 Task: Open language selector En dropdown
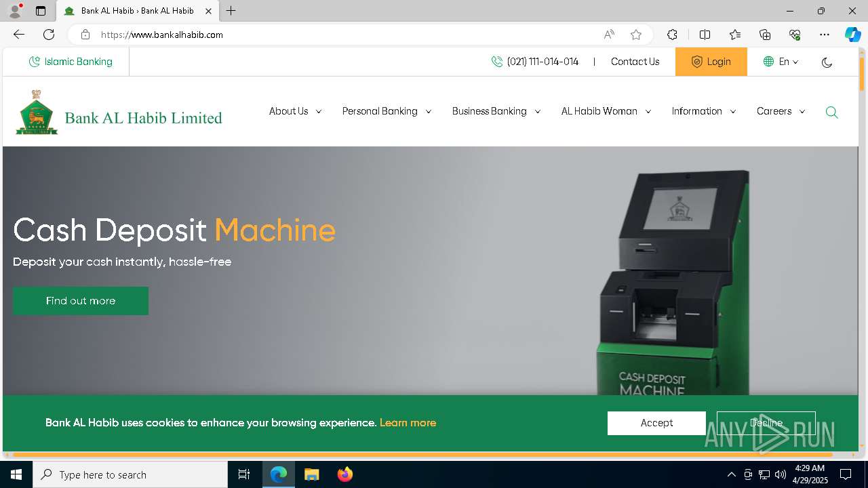(781, 62)
